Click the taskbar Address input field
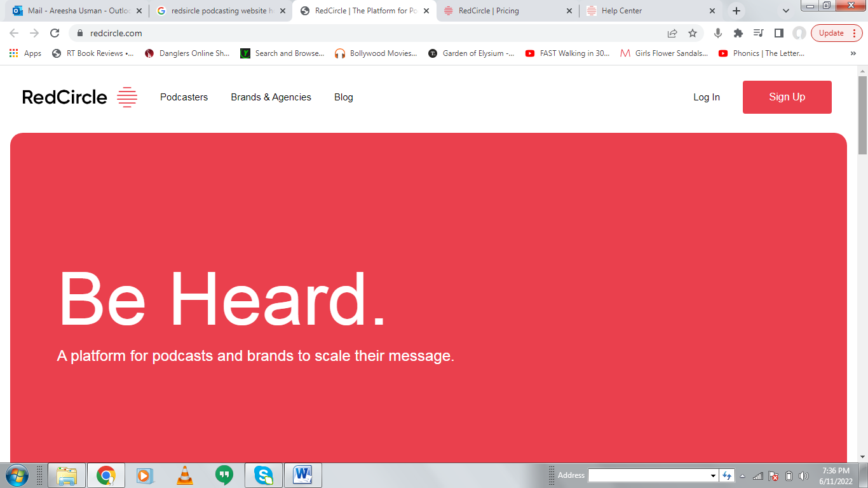This screenshot has width=868, height=488. tap(648, 476)
